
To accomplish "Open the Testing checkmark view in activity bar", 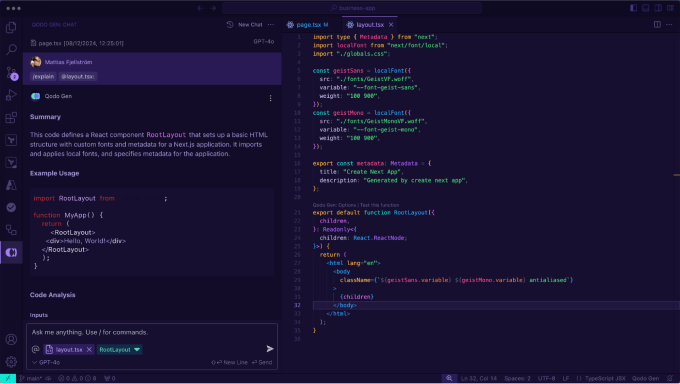I will pyautogui.click(x=11, y=207).
